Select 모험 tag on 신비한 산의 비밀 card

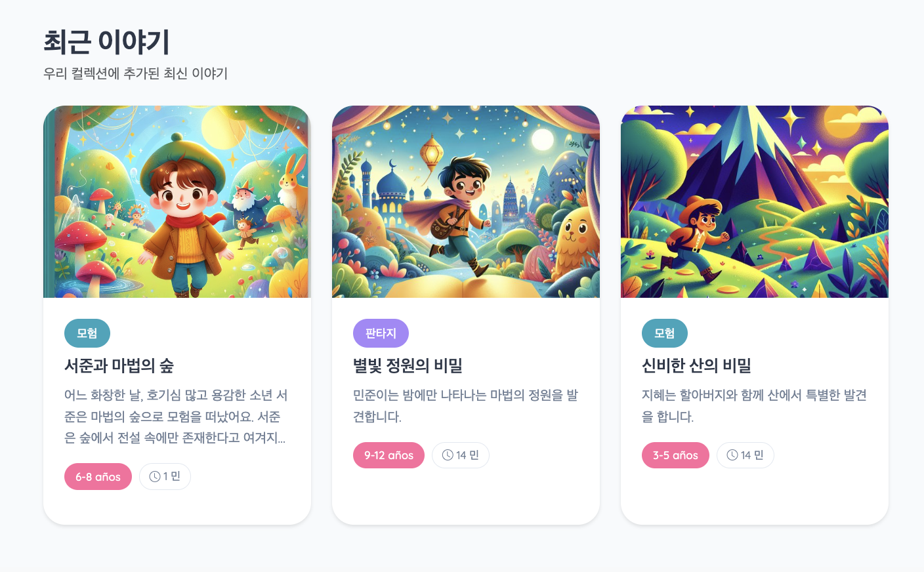(665, 333)
